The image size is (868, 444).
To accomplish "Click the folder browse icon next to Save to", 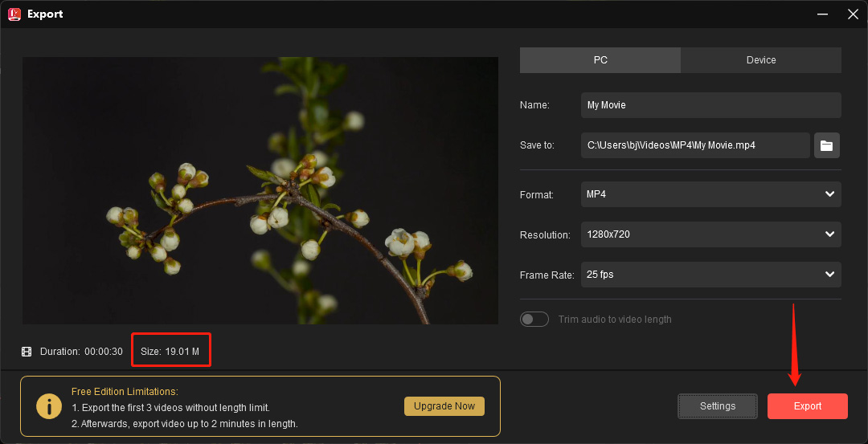I will point(826,145).
